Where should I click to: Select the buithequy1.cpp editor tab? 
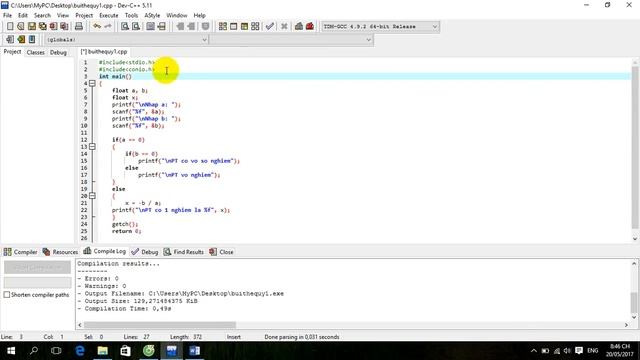(104, 52)
